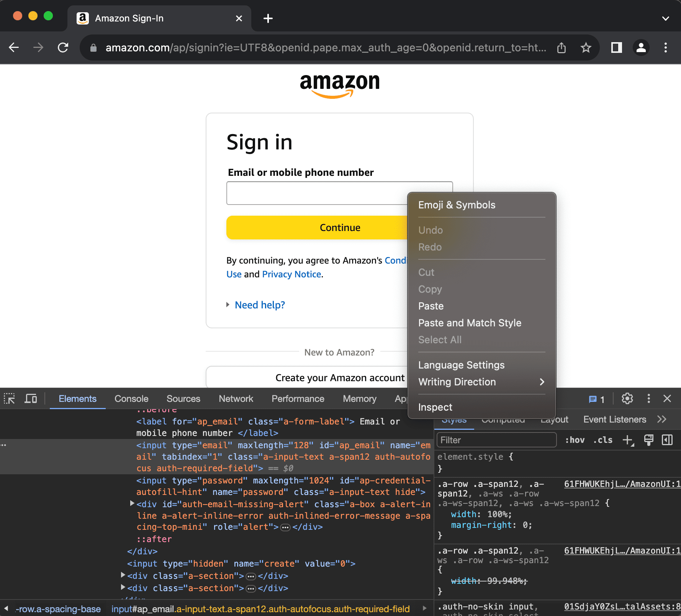681x616 pixels.
Task: Close the Amazon Sign-In tab
Action: click(x=239, y=18)
